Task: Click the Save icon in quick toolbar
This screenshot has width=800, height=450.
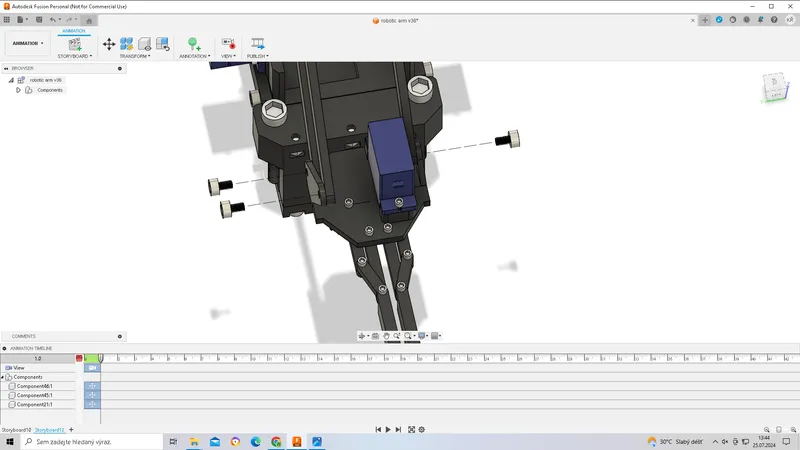Action: 39,20
